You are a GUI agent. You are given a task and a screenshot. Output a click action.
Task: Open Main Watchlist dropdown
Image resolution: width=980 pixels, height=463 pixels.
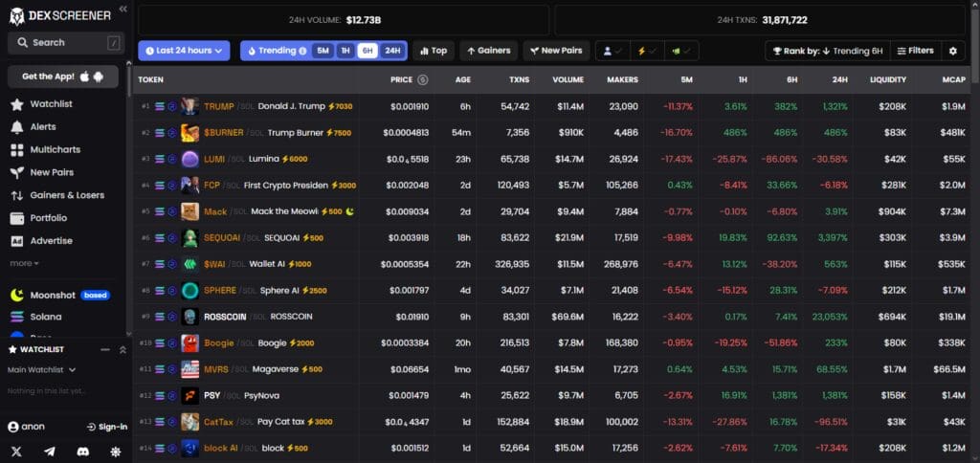click(x=42, y=370)
